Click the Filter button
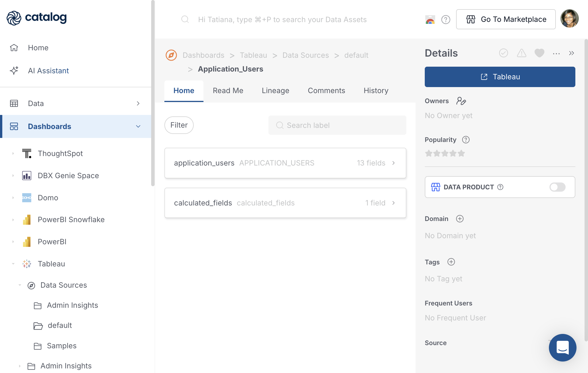588x373 pixels. point(179,125)
